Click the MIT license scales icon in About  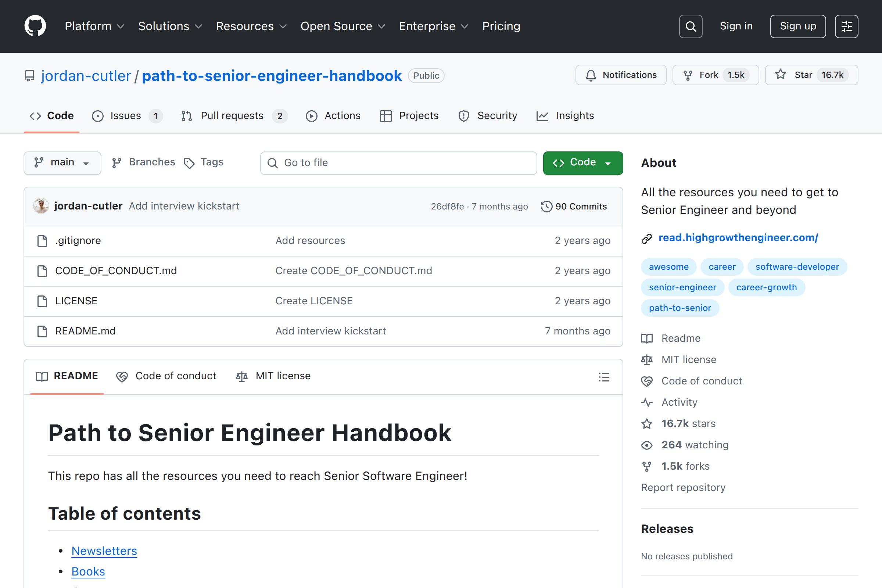tap(647, 360)
